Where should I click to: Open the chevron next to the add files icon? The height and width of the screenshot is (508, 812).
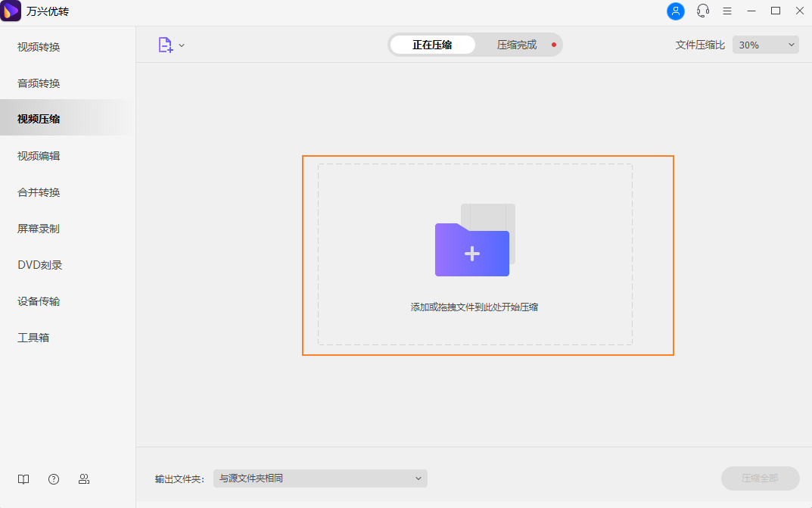tap(181, 45)
